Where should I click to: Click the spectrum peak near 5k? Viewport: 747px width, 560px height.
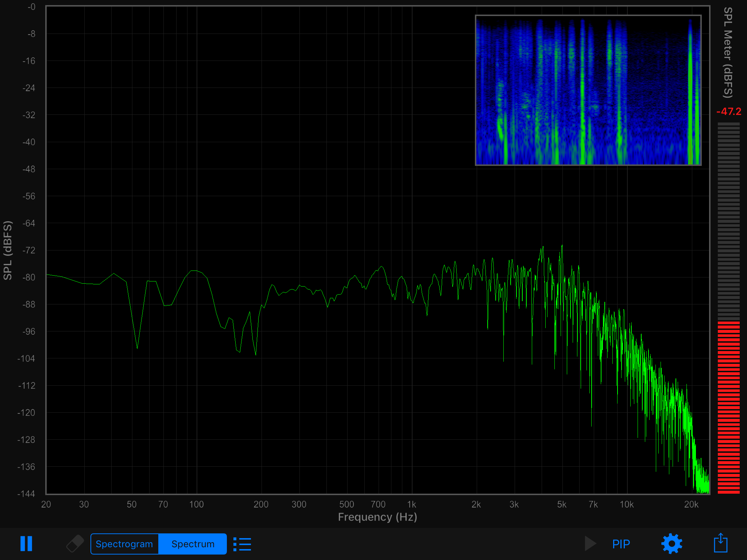point(562,247)
